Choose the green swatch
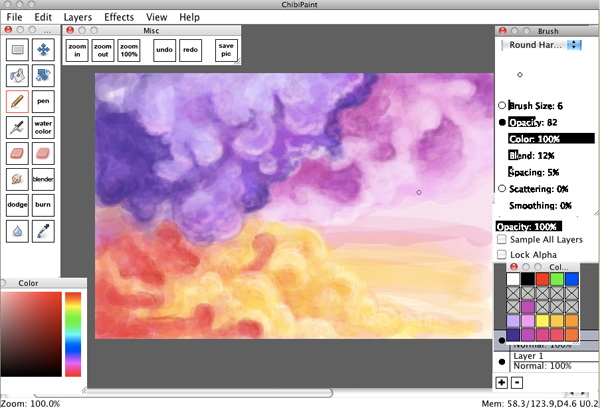 coord(557,279)
